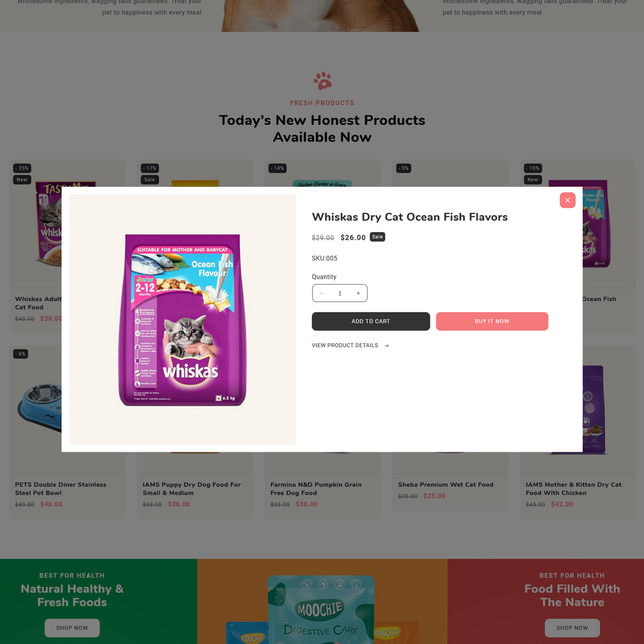Increase quantity with plus icon
Viewport: 644px width, 644px height.
[x=358, y=293]
